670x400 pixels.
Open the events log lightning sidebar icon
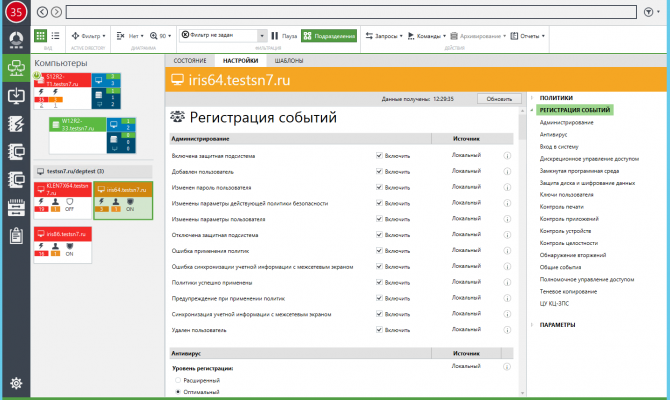click(16, 124)
